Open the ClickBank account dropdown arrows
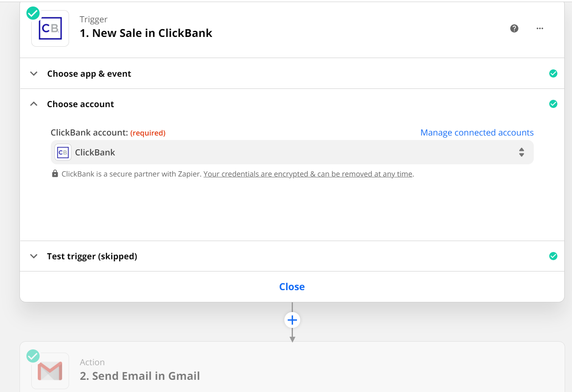 pyautogui.click(x=522, y=152)
